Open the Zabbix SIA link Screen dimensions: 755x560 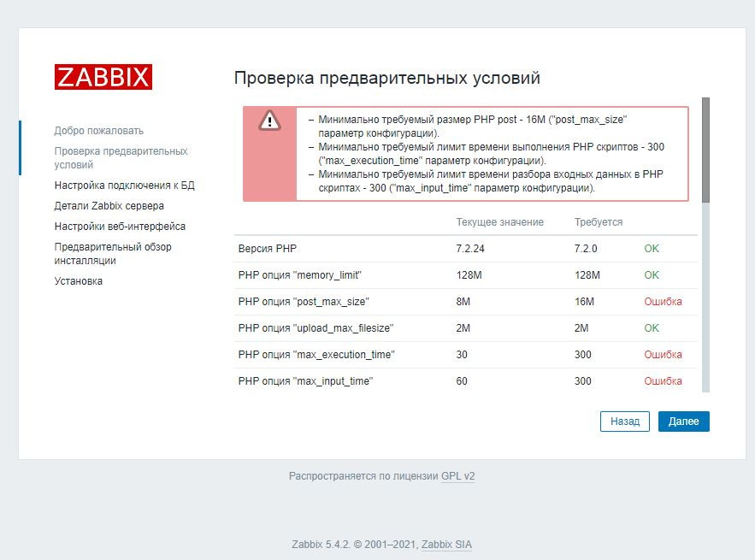pos(446,545)
